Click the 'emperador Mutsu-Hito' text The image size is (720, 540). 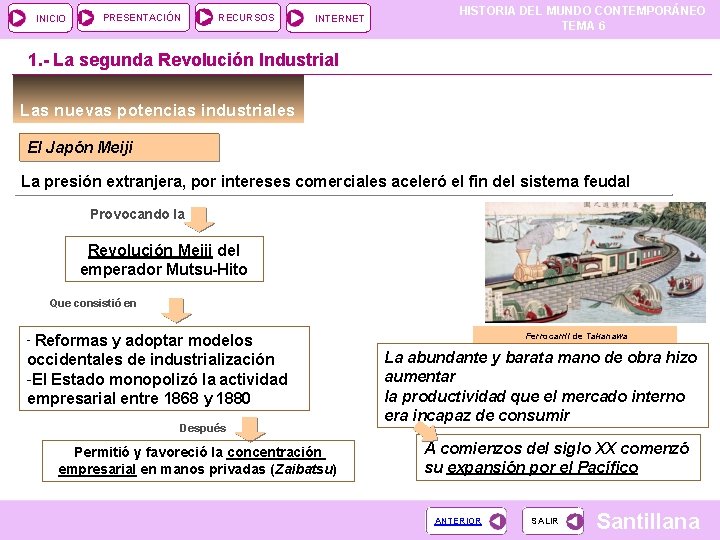[x=164, y=269]
